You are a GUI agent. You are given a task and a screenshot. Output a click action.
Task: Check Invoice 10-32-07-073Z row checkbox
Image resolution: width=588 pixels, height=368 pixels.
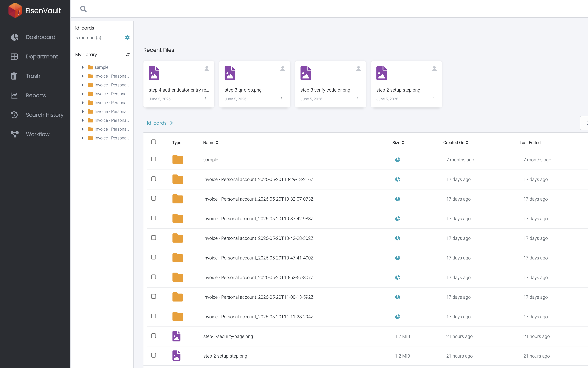(154, 198)
